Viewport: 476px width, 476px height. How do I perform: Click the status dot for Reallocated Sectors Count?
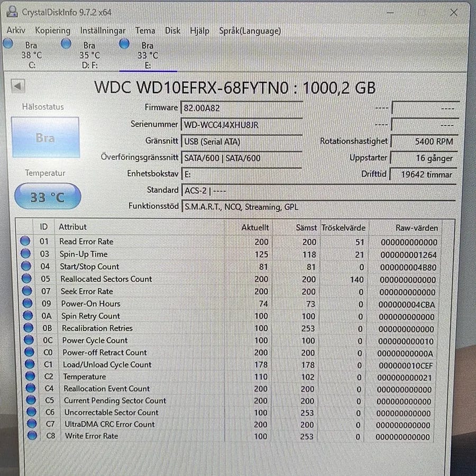coord(27,278)
